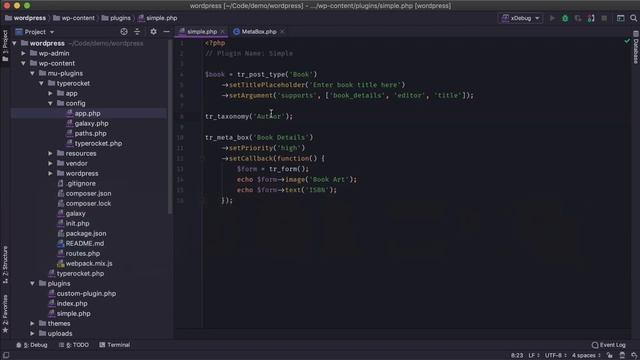The image size is (640, 360).
Task: Open Search Everywhere magnifier icon
Action: click(x=633, y=18)
